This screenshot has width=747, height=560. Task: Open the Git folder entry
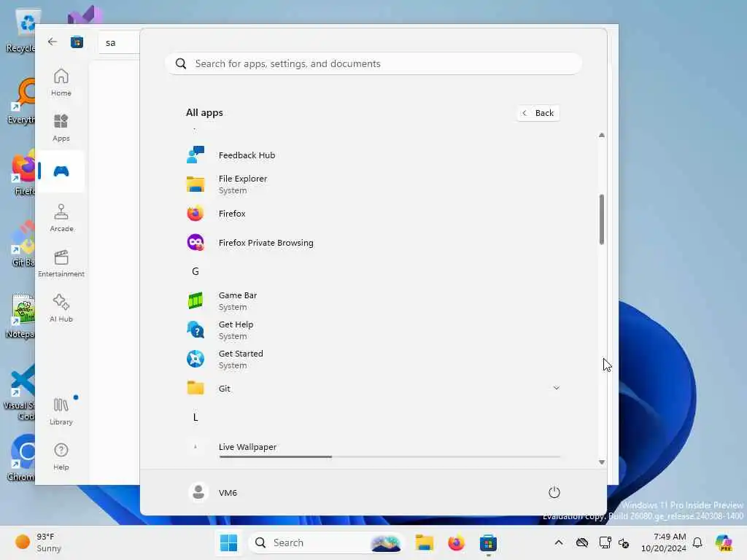(373, 388)
